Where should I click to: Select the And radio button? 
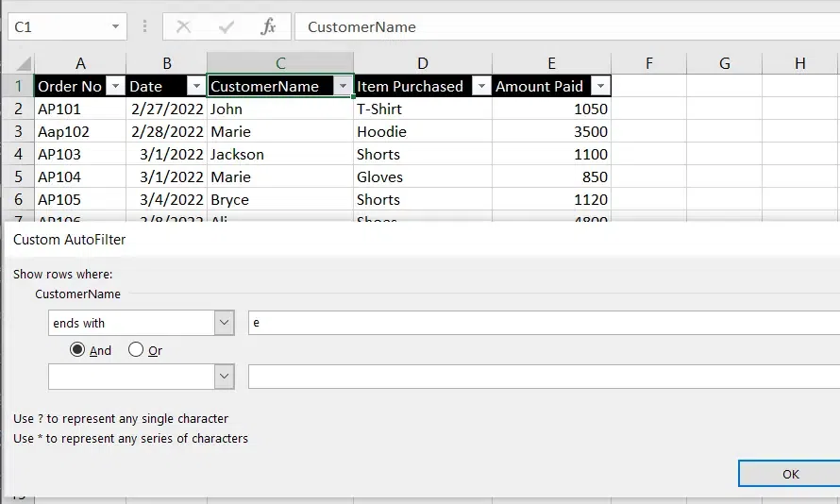tap(77, 350)
